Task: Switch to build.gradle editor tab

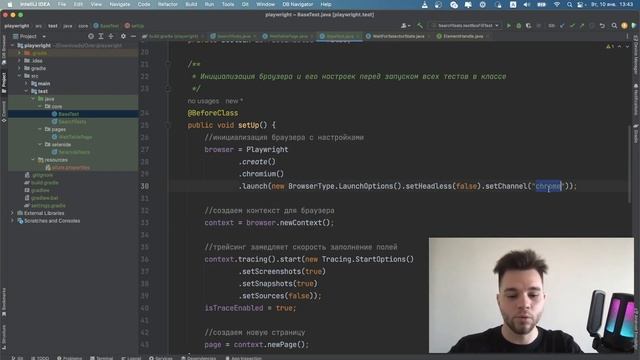Action: (173, 36)
